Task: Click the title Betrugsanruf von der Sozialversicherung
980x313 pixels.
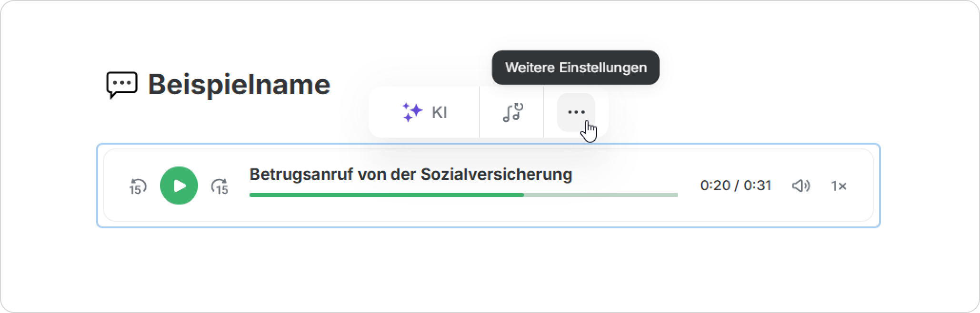Action: click(x=410, y=174)
